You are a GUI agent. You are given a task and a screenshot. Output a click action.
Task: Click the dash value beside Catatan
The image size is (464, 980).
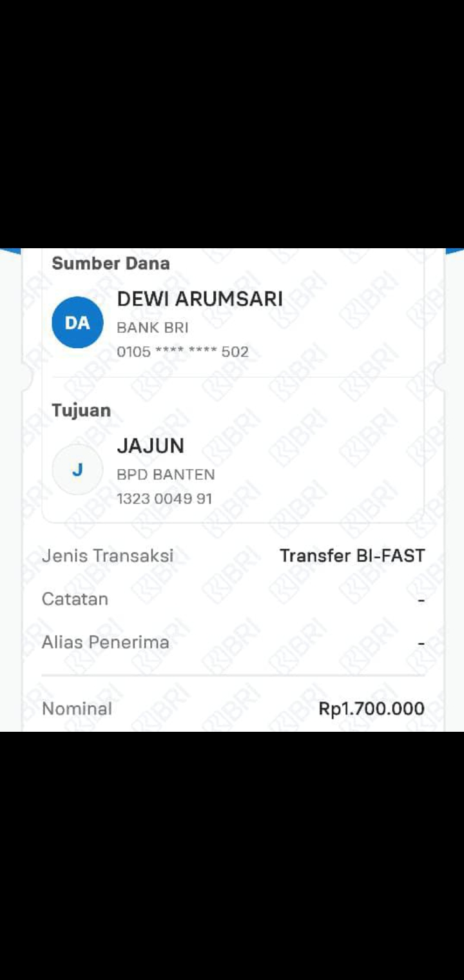(x=421, y=600)
